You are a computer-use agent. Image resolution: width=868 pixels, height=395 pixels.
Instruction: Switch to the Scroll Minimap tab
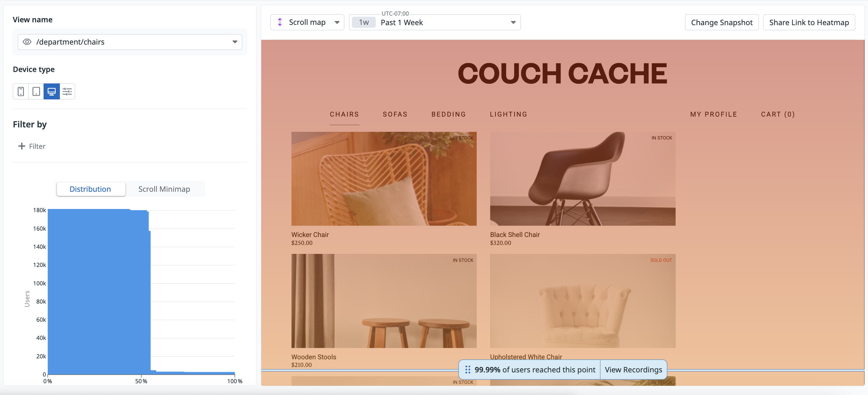click(164, 189)
